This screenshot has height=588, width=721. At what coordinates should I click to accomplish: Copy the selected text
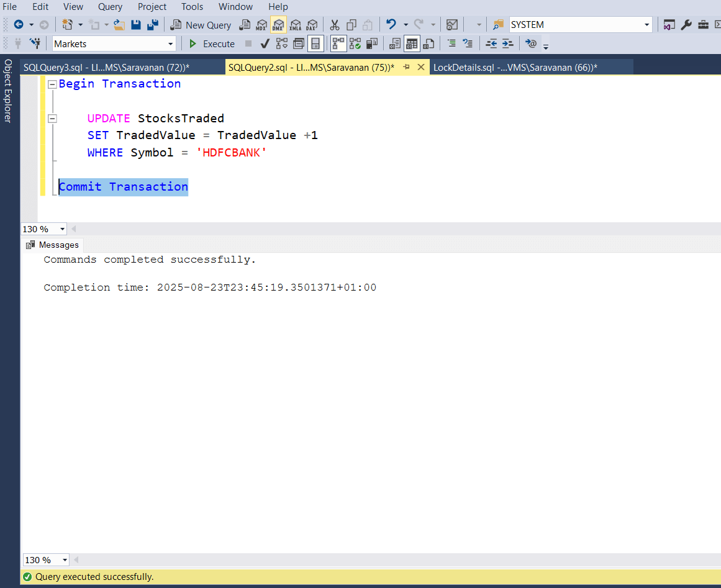(351, 25)
